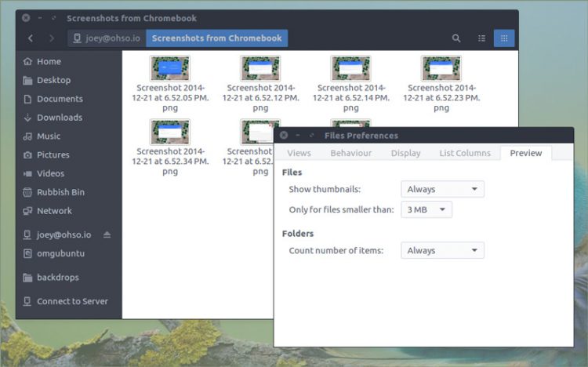Select thumbnail of Screenshot 6.52.34 PM
This screenshot has width=588, height=367.
click(x=170, y=132)
